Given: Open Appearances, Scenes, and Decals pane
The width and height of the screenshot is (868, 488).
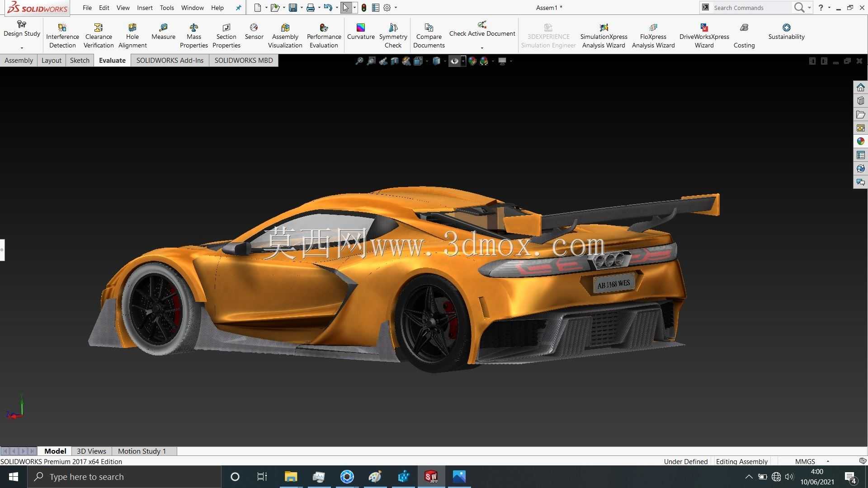Looking at the screenshot, I should click(860, 141).
